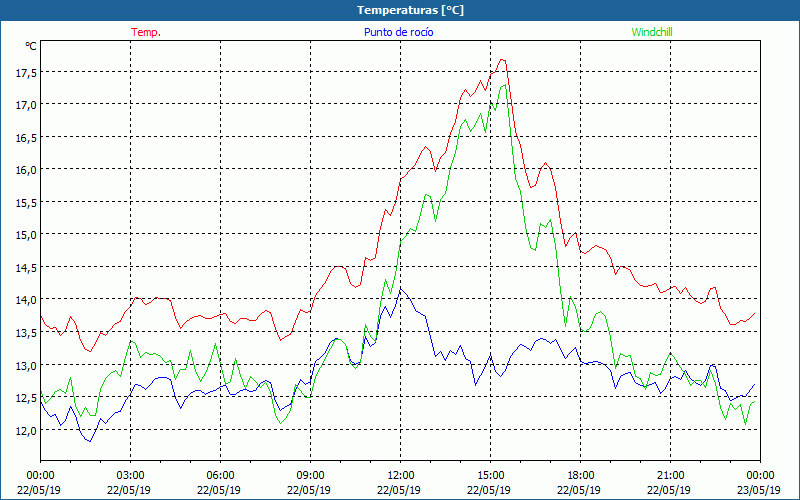Click the blue dew point peak at 12:00
Viewport: 800px width, 500px height.
(x=401, y=289)
